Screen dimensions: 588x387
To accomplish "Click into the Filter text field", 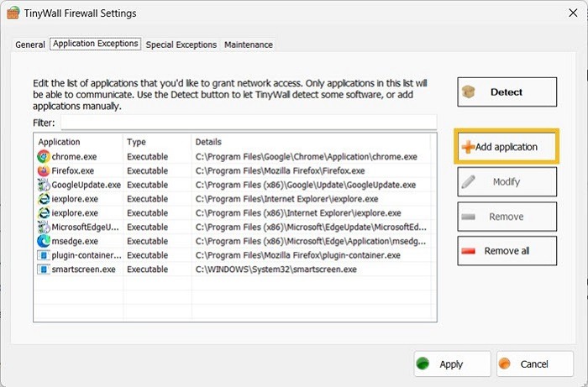I will [x=248, y=123].
